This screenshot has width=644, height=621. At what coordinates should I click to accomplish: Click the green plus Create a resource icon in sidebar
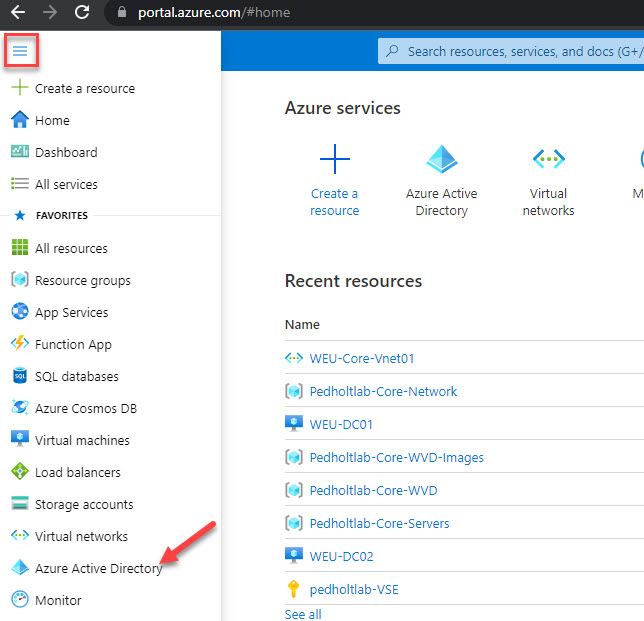point(20,88)
